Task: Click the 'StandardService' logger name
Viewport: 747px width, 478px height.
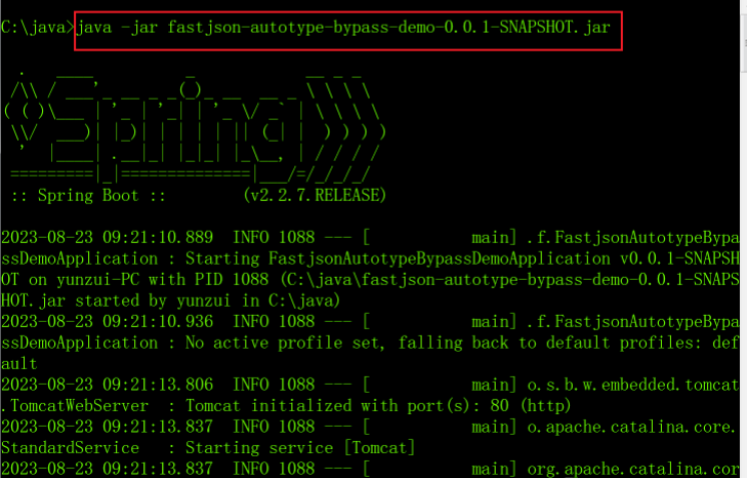Action: click(x=70, y=448)
